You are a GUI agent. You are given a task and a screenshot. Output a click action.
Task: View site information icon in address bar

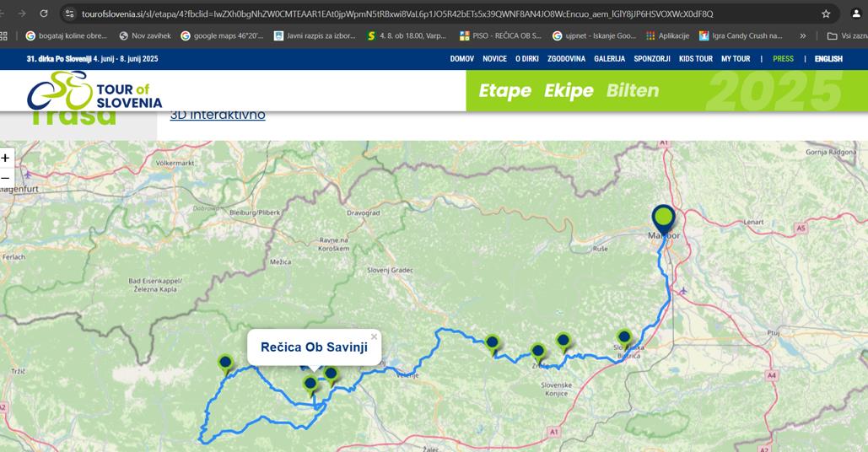[x=70, y=13]
